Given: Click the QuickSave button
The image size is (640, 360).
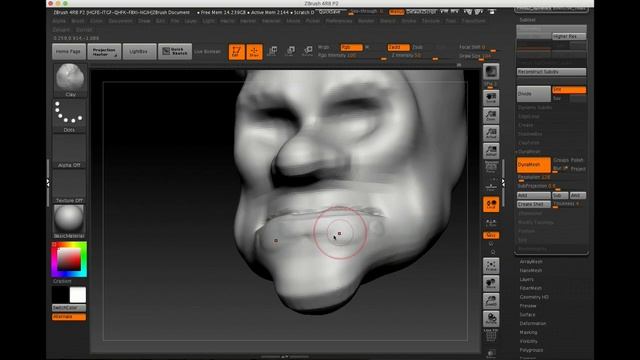Looking at the screenshot, I should pyautogui.click(x=330, y=12).
